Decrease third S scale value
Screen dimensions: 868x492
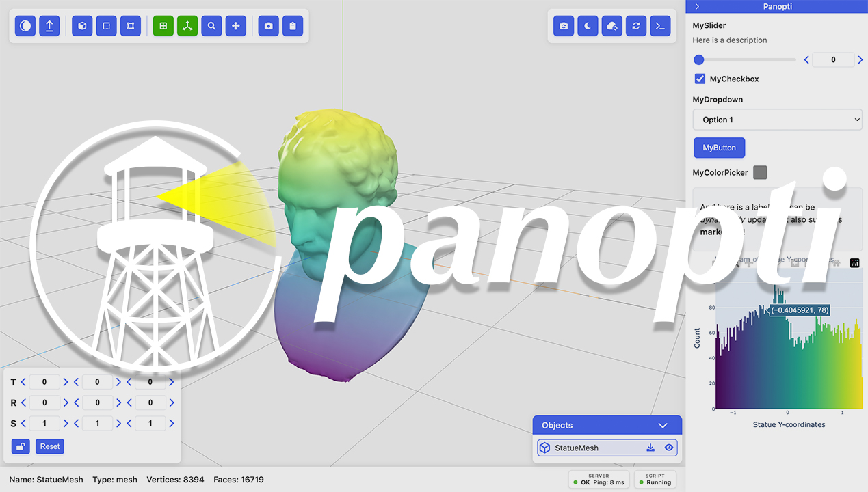[129, 424]
